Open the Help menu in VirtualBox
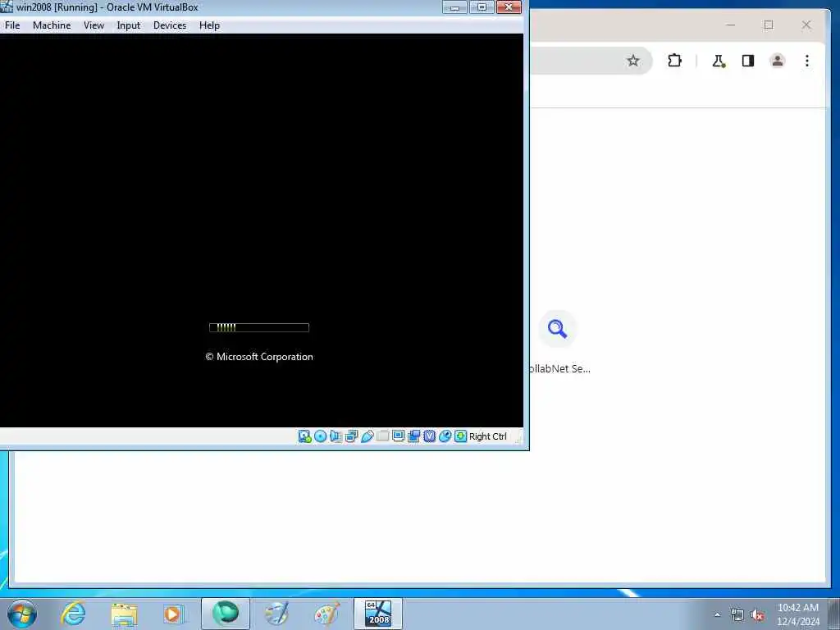 pos(209,25)
